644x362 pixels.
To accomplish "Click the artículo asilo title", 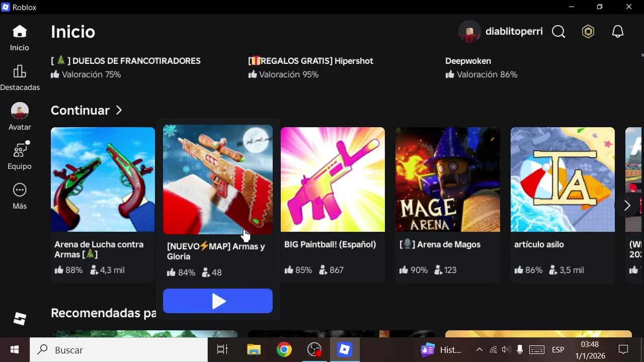I will [539, 244].
